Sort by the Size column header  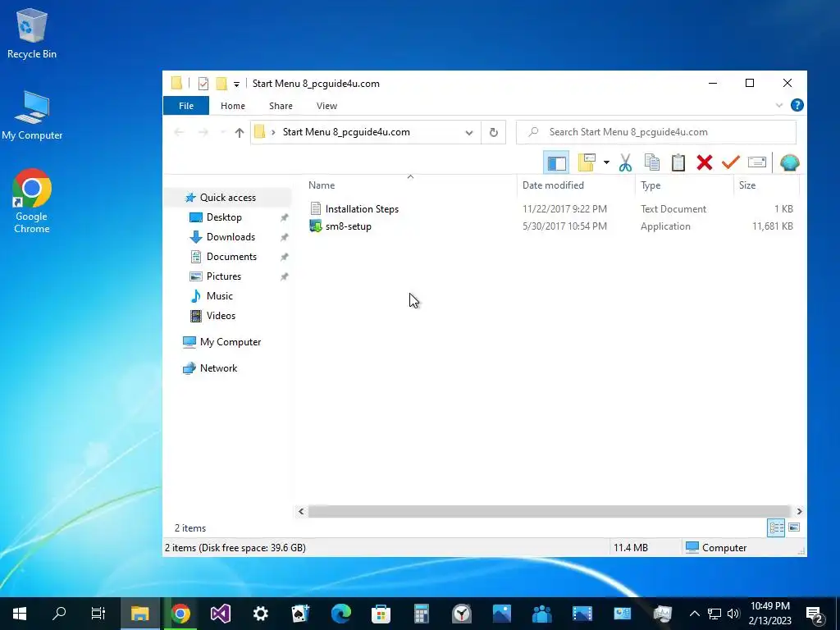(x=746, y=185)
